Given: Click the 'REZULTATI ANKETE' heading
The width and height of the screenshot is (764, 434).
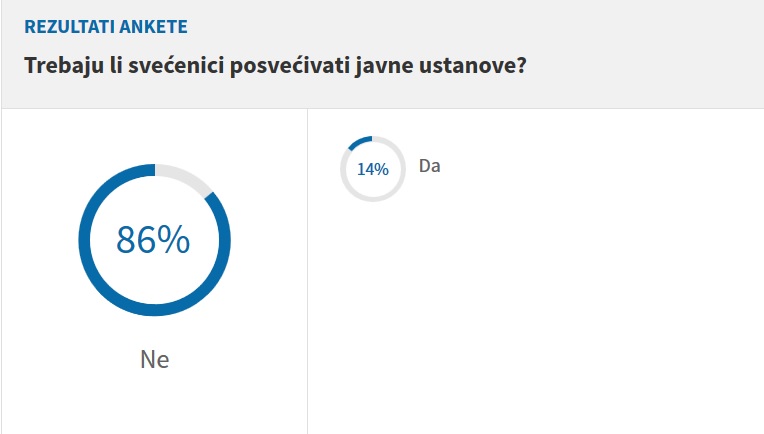Looking at the screenshot, I should coord(105,26).
